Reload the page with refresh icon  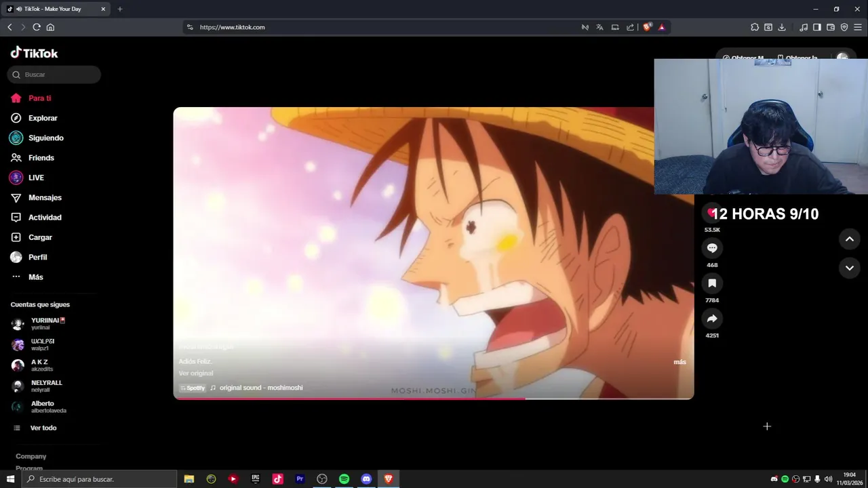tap(37, 27)
